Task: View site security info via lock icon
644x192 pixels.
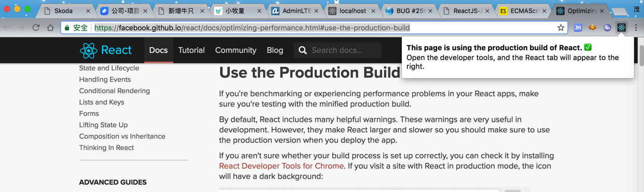Action: tap(67, 27)
